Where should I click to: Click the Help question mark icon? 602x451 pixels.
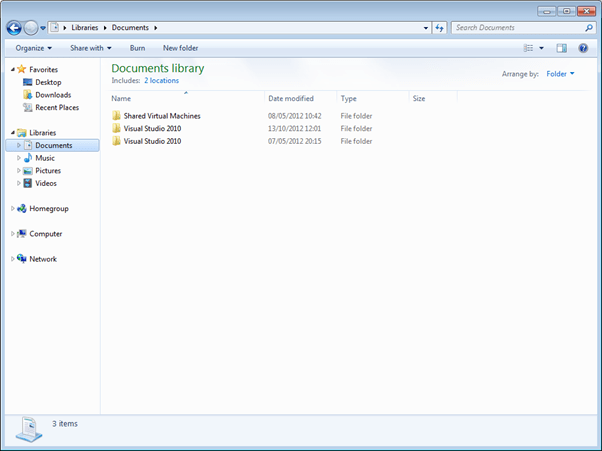click(583, 48)
